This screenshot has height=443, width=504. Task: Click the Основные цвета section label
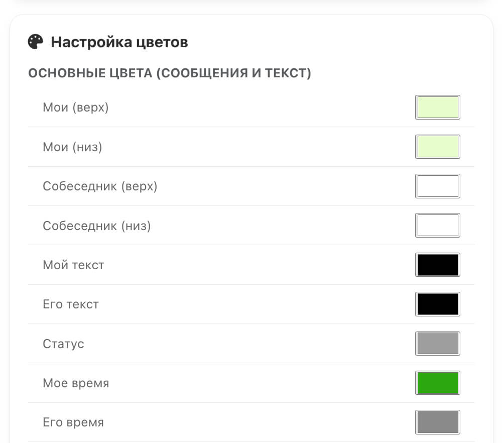coord(170,73)
